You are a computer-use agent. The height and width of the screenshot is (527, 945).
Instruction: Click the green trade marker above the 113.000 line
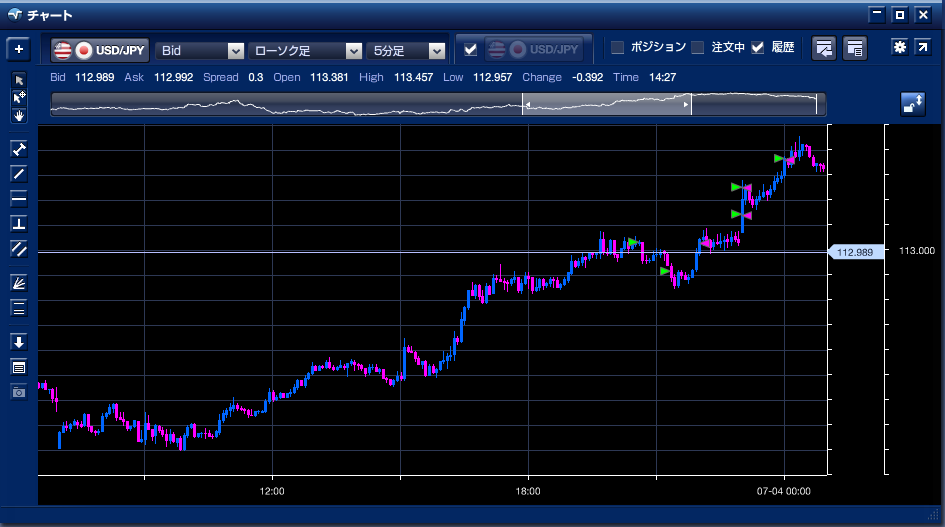pyautogui.click(x=632, y=242)
